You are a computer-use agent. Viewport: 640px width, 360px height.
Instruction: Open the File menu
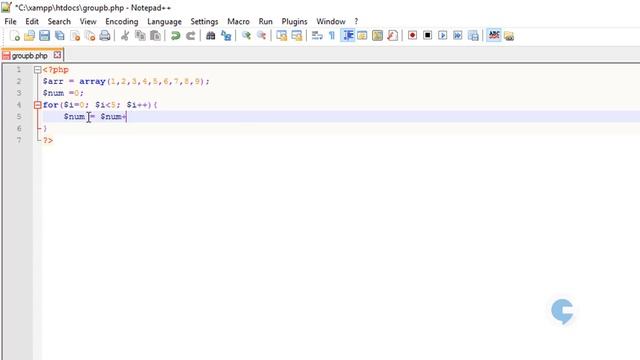click(11, 22)
